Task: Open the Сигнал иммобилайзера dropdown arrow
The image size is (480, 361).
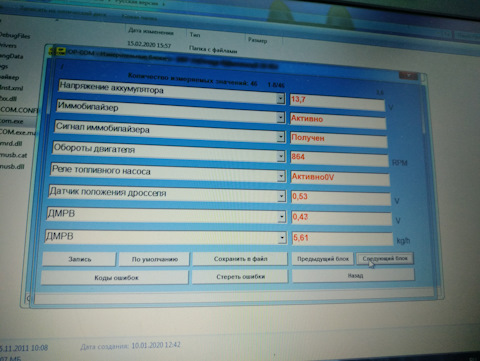Action: coord(281,137)
